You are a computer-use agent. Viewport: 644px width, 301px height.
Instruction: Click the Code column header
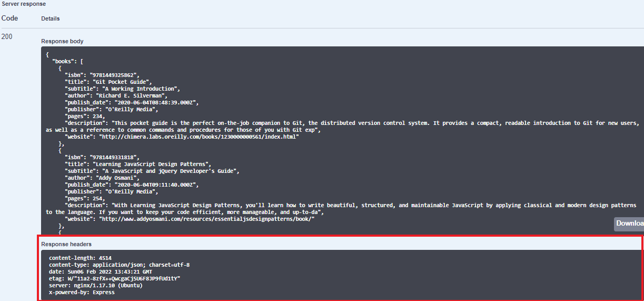coord(9,18)
